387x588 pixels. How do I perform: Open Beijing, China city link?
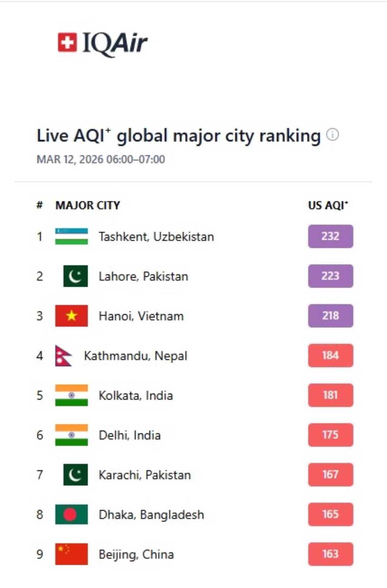(x=136, y=555)
